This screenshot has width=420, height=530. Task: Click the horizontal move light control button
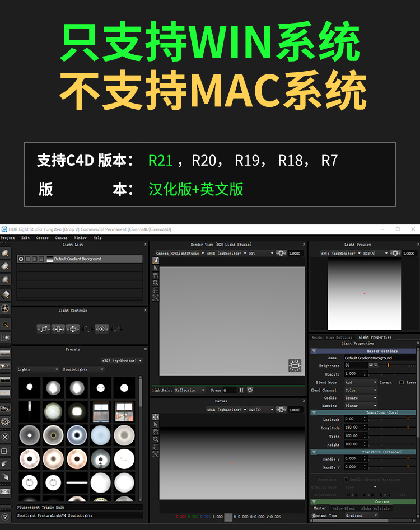click(58, 329)
